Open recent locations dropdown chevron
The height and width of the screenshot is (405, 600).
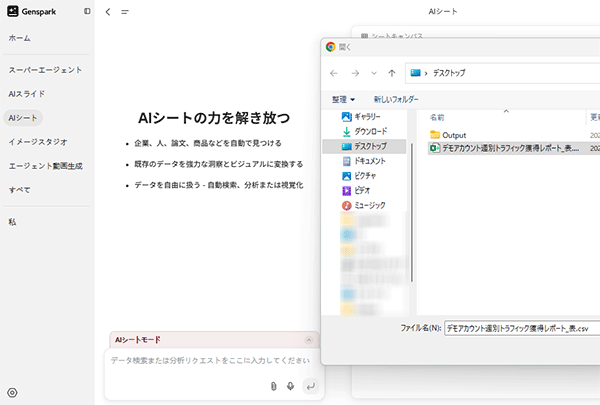(374, 73)
